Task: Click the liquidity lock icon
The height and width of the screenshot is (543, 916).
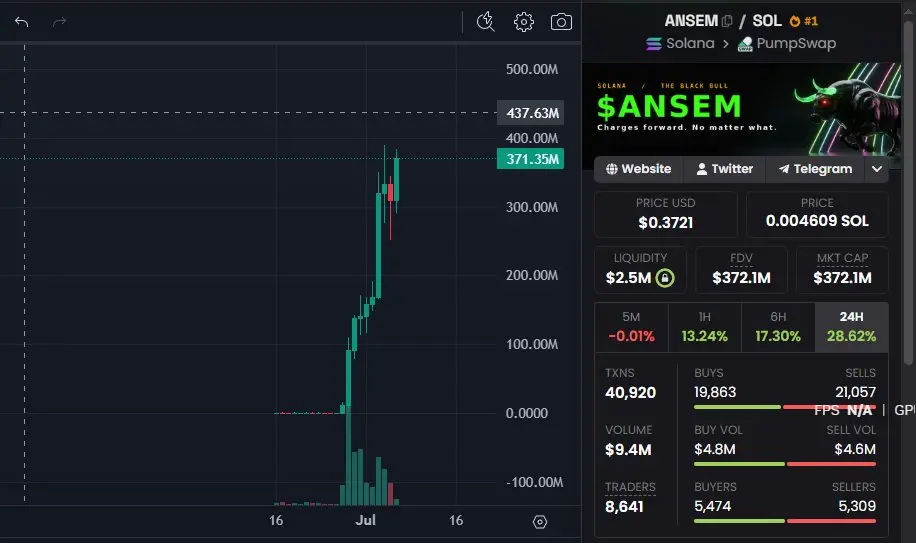Action: [665, 277]
